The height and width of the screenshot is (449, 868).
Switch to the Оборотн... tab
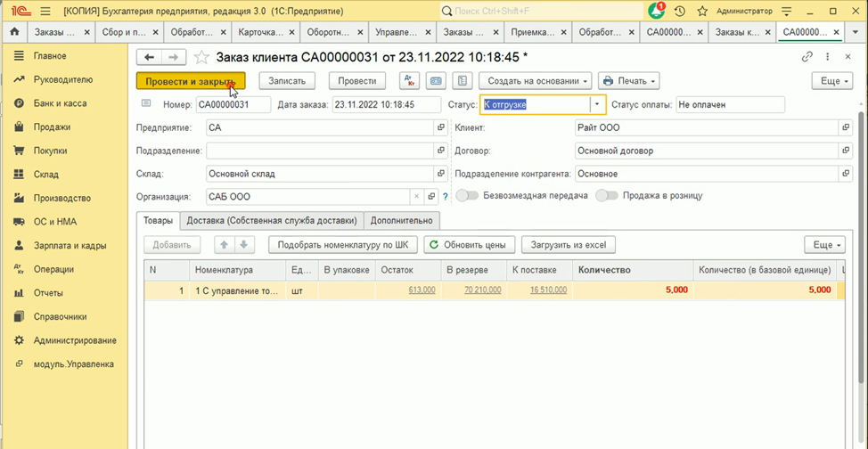[328, 33]
